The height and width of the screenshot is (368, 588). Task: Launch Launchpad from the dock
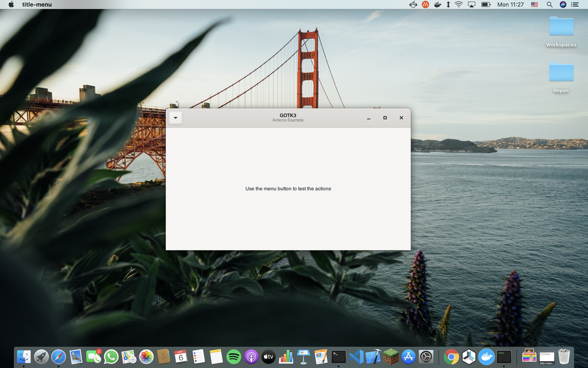[x=41, y=356]
